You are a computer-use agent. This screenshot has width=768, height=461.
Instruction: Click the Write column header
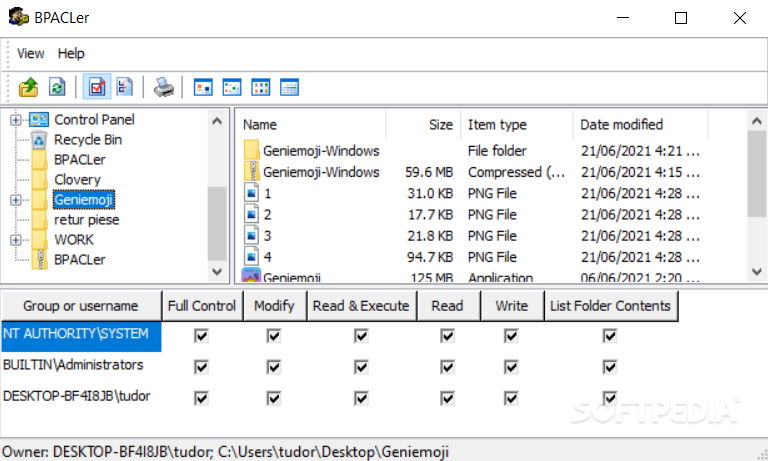(512, 306)
